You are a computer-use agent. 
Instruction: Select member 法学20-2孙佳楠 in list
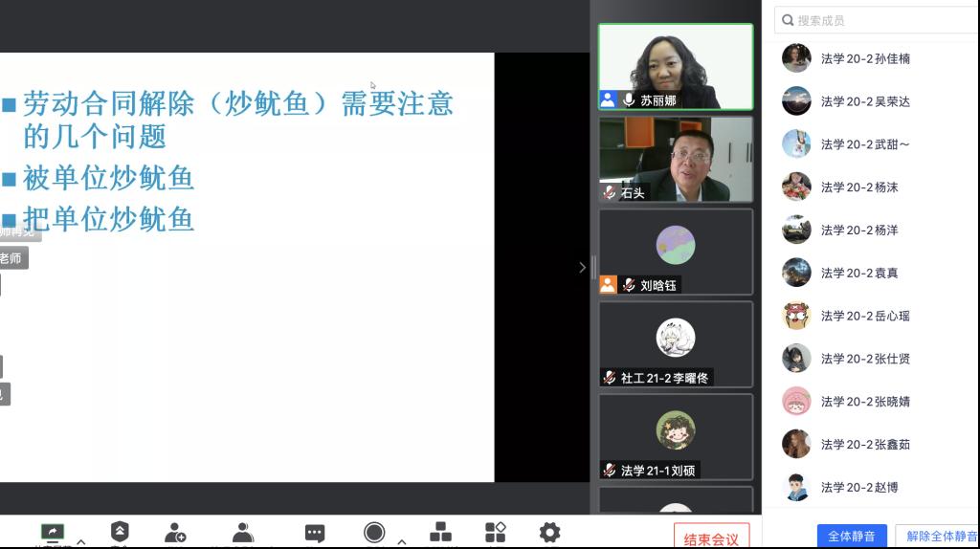click(x=865, y=58)
